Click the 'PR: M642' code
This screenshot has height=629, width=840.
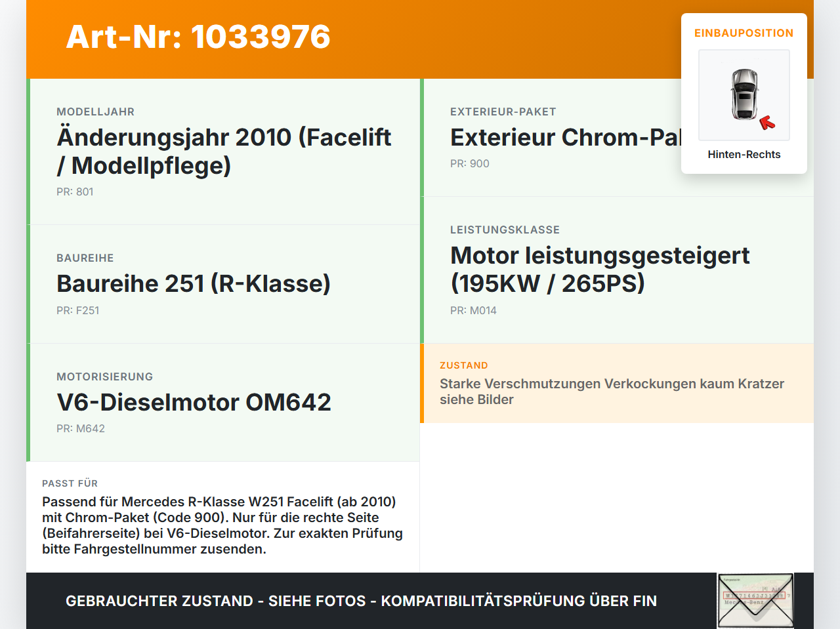(81, 428)
